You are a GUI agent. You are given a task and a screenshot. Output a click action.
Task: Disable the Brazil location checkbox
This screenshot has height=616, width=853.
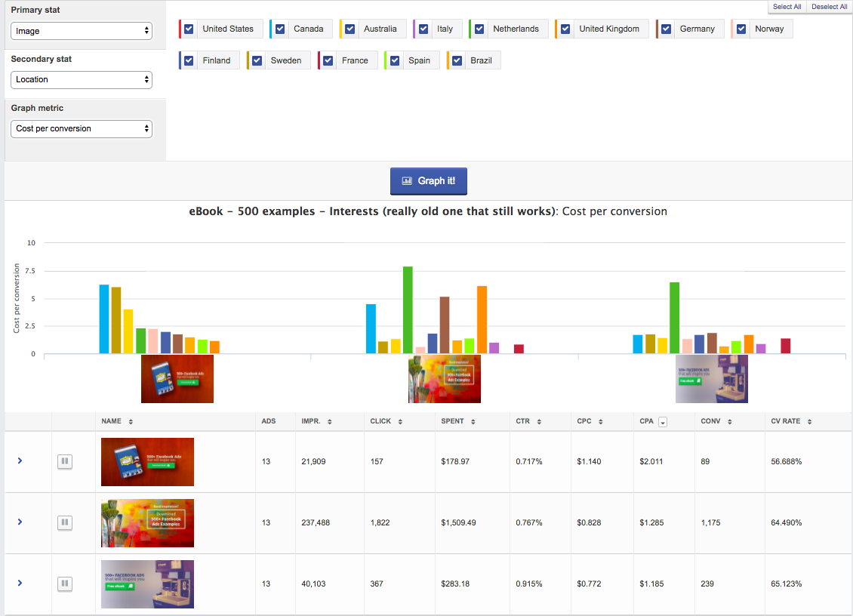457,60
